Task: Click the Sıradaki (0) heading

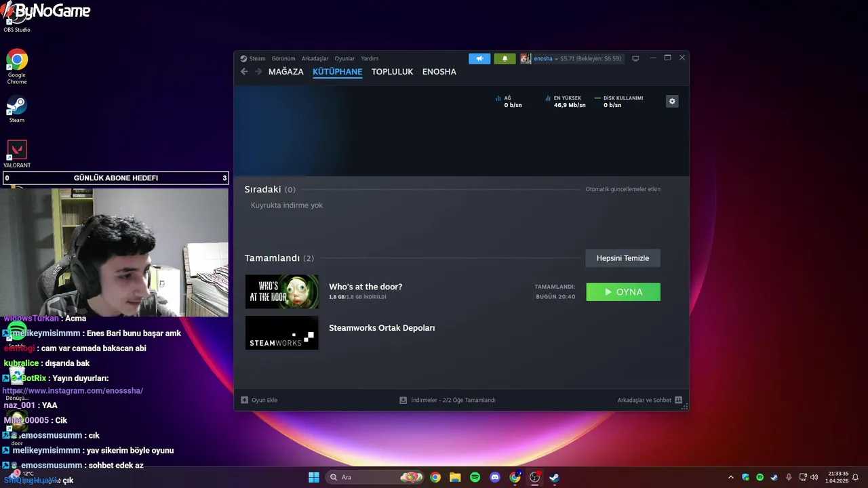Action: (270, 190)
